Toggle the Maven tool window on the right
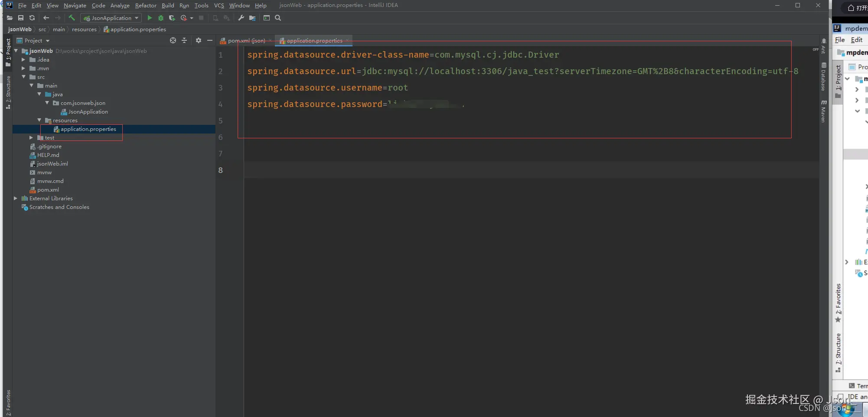 (x=823, y=111)
